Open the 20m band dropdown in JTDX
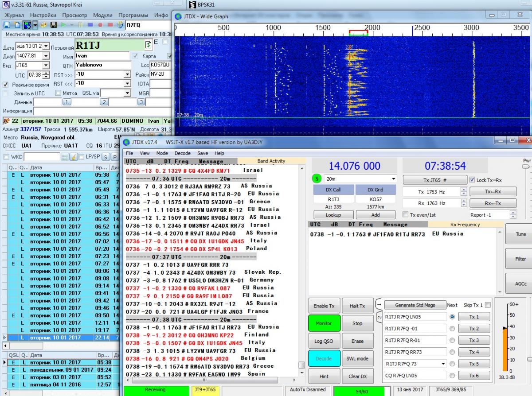Viewport: 532px width, 396px height. (393, 179)
